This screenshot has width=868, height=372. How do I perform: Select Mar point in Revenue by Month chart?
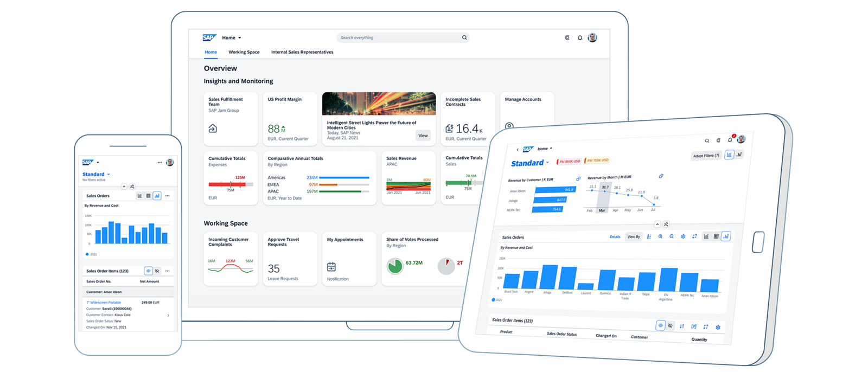pyautogui.click(x=605, y=191)
